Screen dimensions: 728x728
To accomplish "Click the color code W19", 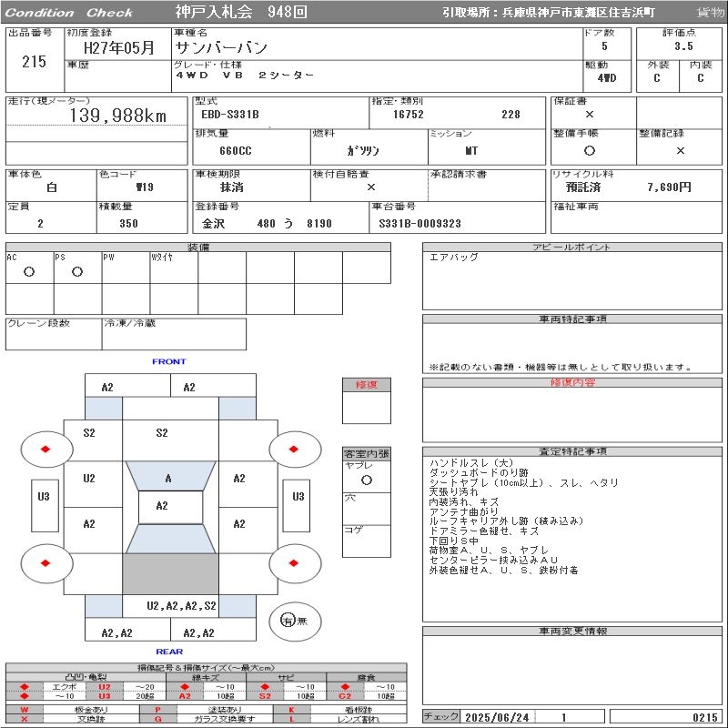I will [145, 187].
